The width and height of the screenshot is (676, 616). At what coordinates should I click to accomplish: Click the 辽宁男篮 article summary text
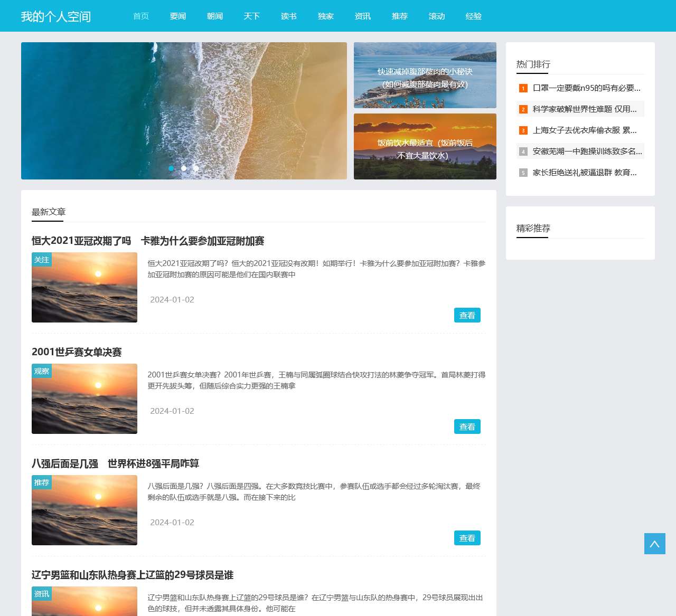315,603
